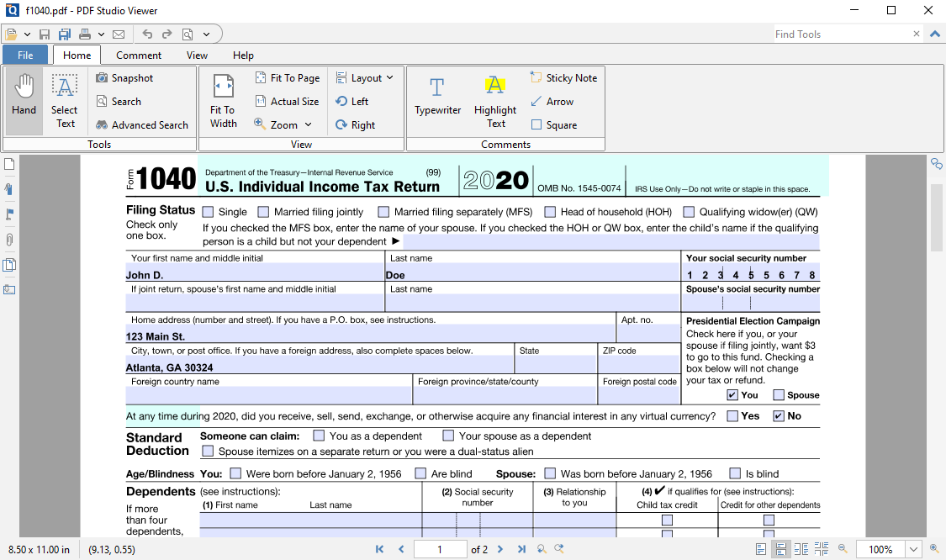Open the print options dropdown arrow
Image resolution: width=946 pixels, height=560 pixels.
tap(102, 34)
